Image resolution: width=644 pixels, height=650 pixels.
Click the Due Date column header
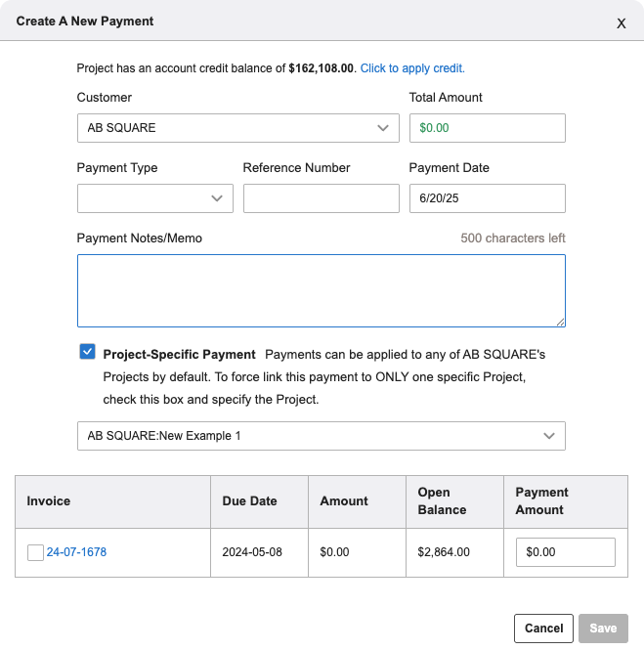tap(259, 501)
